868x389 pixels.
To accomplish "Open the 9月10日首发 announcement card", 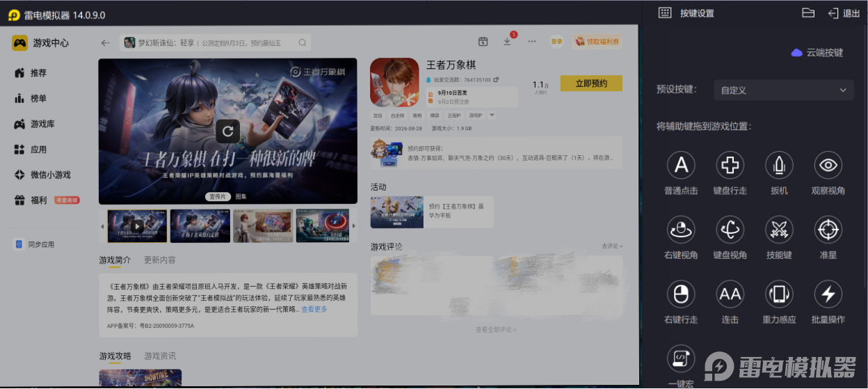I will [x=472, y=97].
